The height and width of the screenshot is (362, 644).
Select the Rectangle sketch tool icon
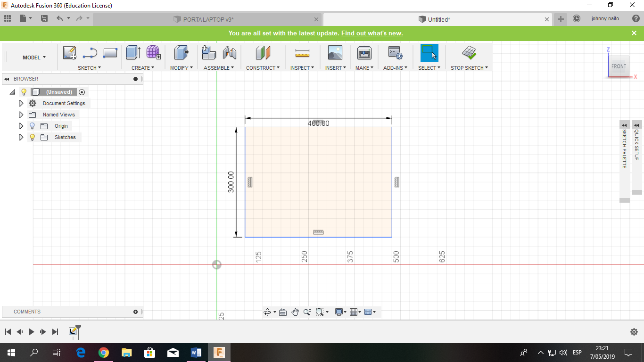[110, 53]
